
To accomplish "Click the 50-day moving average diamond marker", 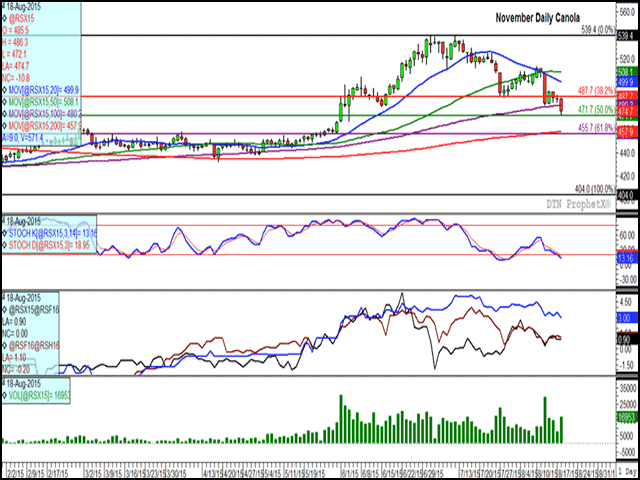I will 6,100.
